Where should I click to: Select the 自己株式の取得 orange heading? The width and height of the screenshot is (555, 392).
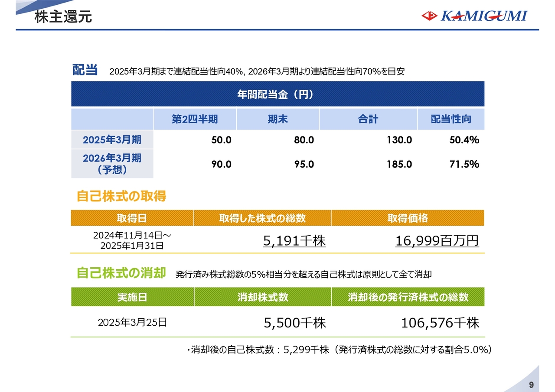(x=121, y=197)
